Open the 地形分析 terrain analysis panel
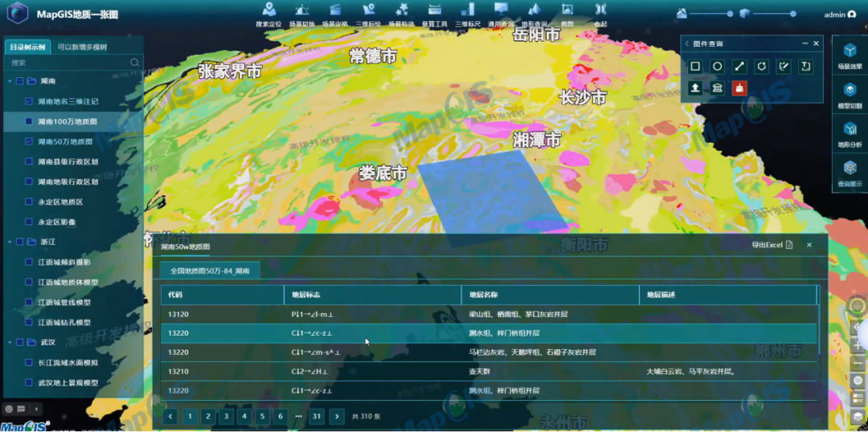Viewport: 868px width, 432px height. click(x=850, y=134)
